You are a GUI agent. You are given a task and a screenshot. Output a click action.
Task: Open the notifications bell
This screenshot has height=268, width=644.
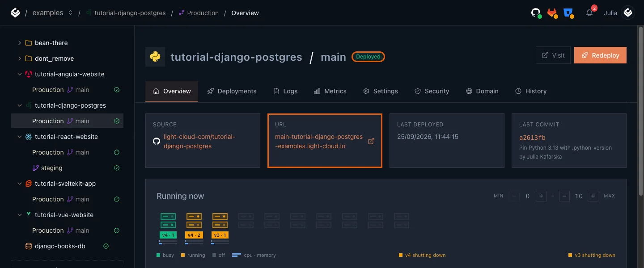[589, 13]
